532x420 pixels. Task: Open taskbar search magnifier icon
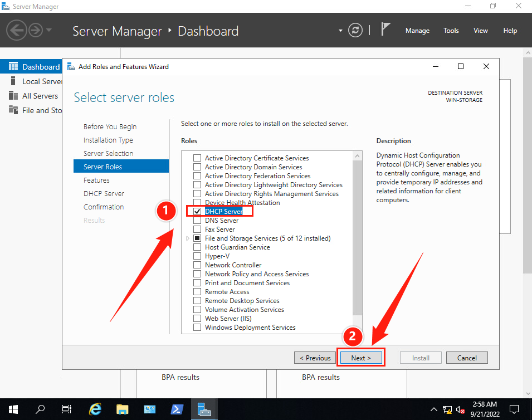[40, 409]
